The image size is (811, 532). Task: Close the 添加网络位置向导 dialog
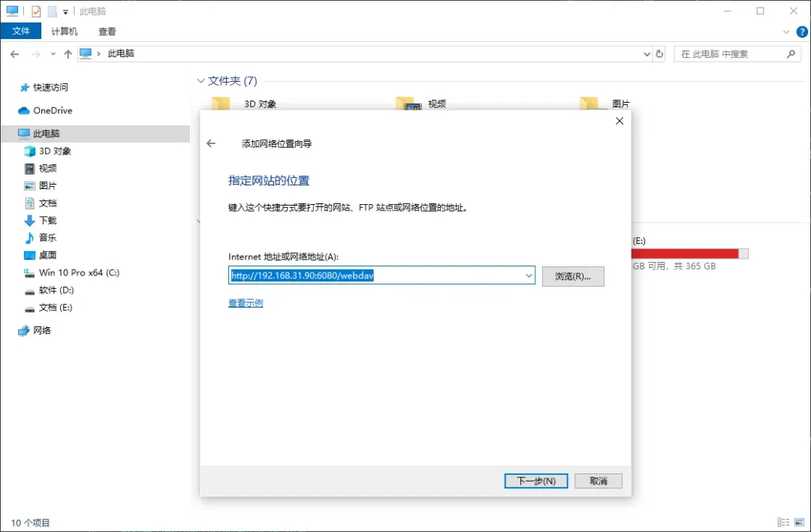(620, 121)
